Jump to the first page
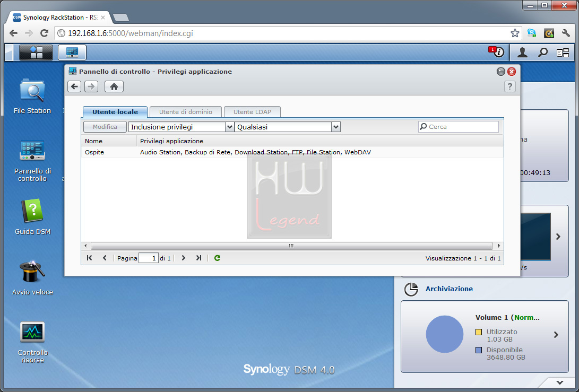 [89, 258]
